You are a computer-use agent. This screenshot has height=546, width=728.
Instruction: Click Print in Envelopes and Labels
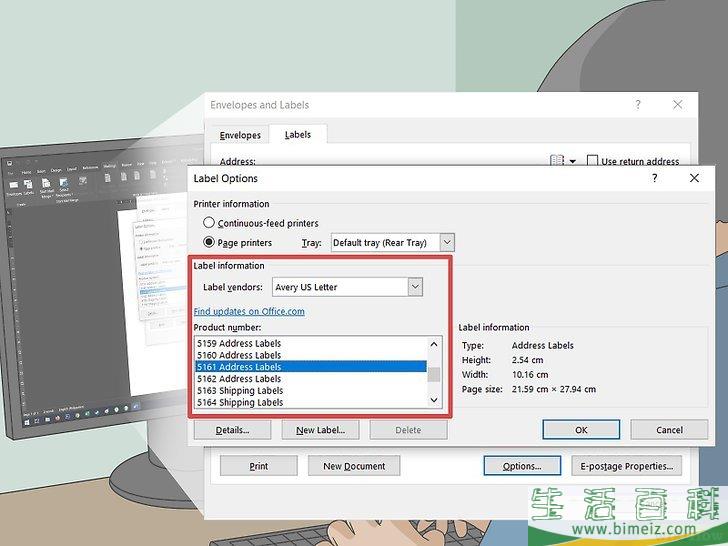pyautogui.click(x=259, y=466)
